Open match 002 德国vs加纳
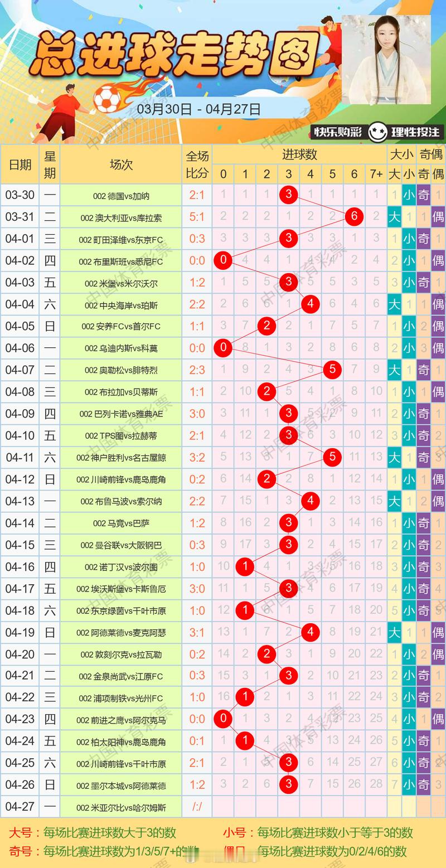Image resolution: width=446 pixels, height=868 pixels. point(121,196)
